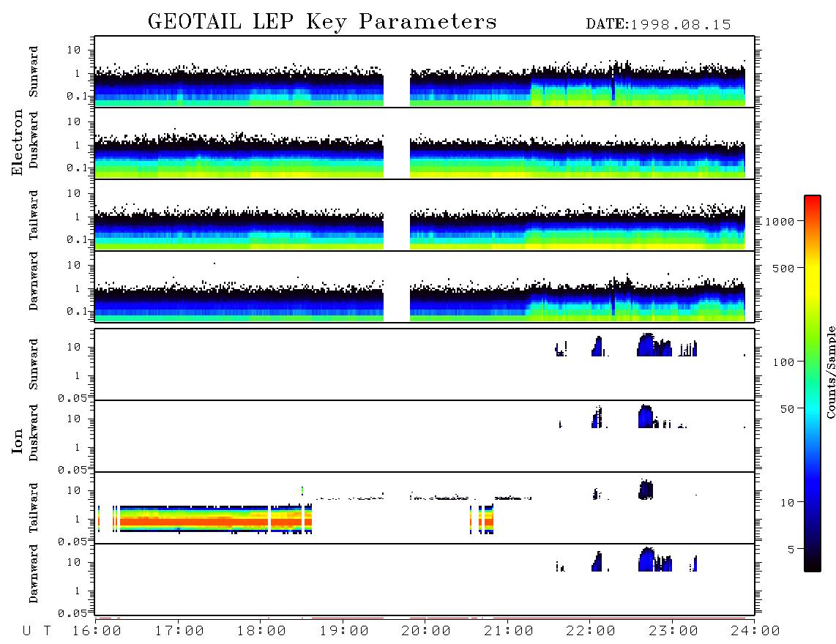
Task: Click the '500' colorbar tick label
Action: tap(784, 268)
